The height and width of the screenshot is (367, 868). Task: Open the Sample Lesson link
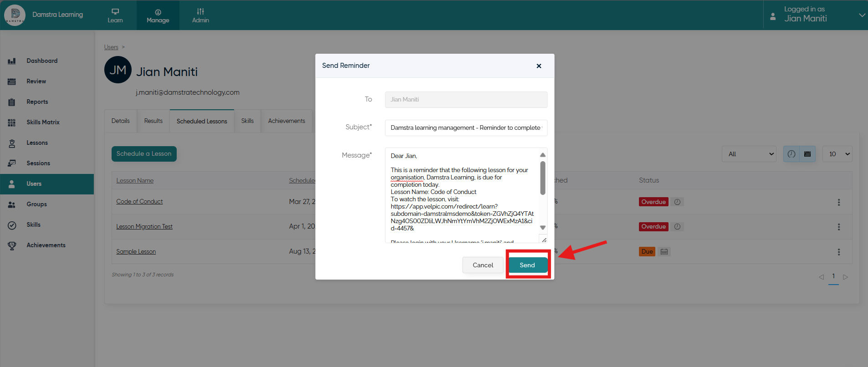(x=136, y=252)
